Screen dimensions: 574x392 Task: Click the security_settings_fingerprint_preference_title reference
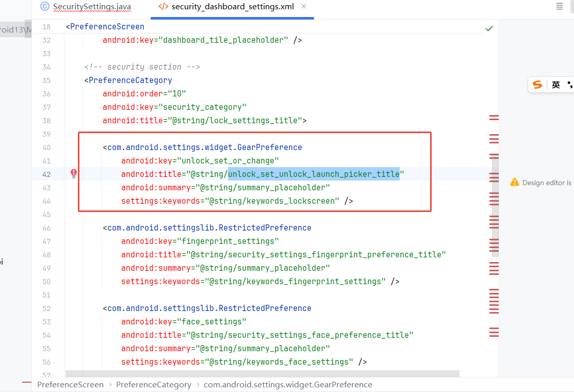tap(316, 255)
